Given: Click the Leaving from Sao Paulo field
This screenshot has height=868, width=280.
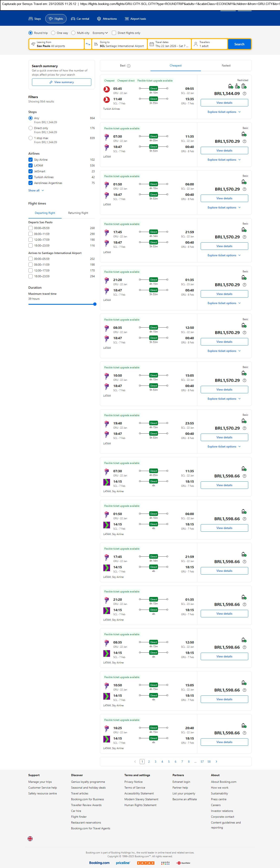Looking at the screenshot, I should [56, 44].
